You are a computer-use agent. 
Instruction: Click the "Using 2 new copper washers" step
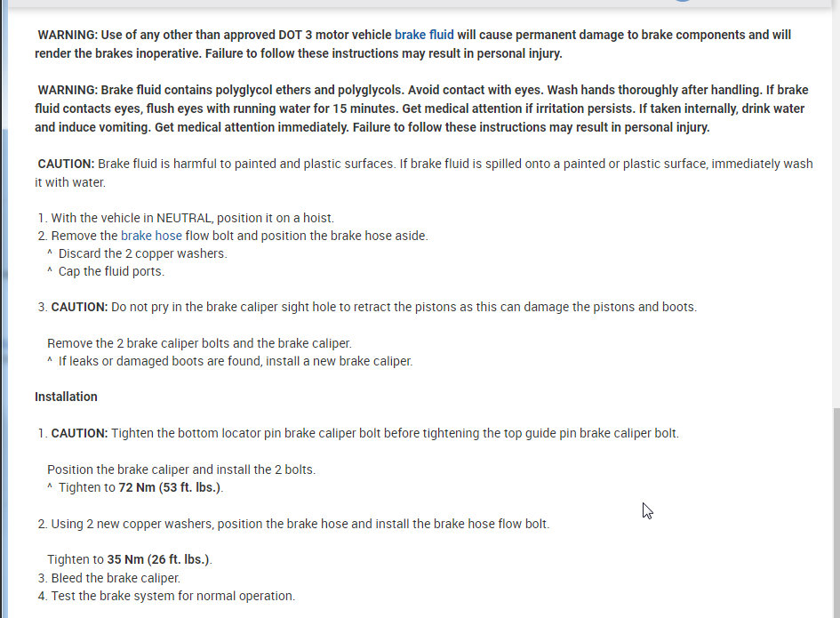(300, 524)
